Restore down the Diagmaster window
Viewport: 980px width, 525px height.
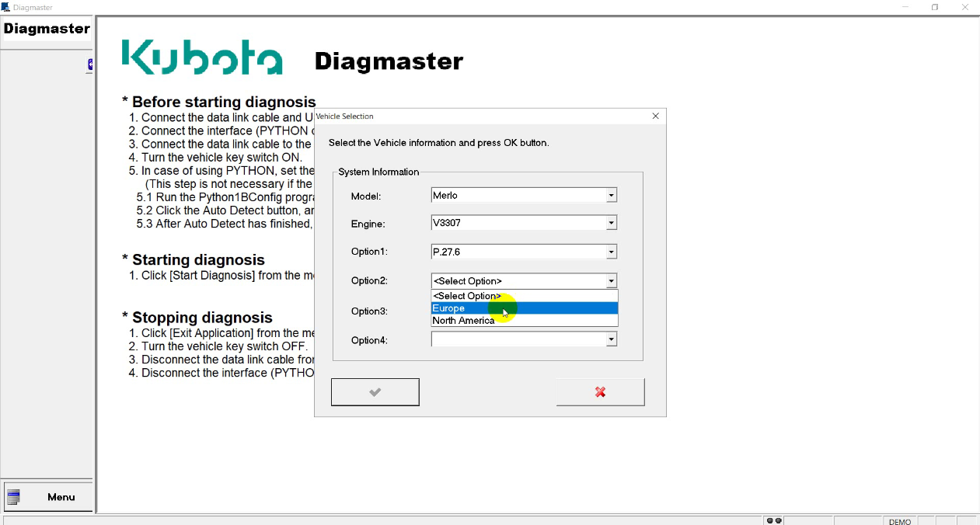935,7
